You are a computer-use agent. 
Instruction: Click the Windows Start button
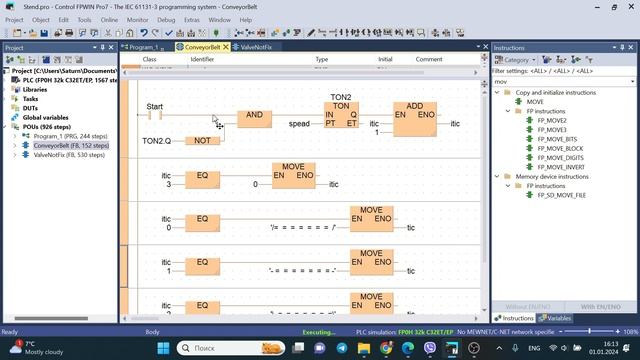point(163,348)
